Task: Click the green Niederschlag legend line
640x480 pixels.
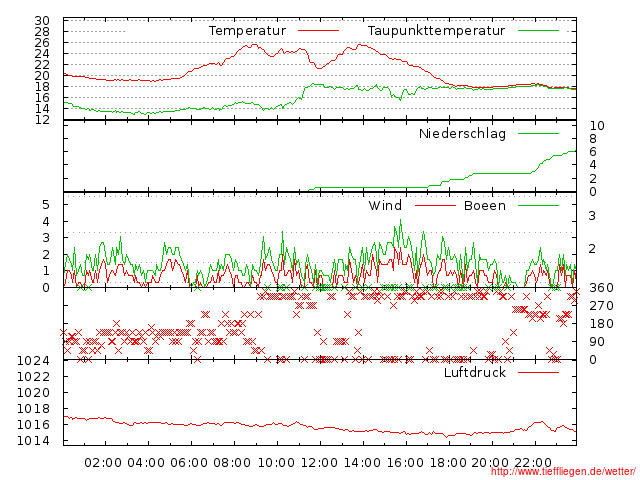Action: click(538, 133)
